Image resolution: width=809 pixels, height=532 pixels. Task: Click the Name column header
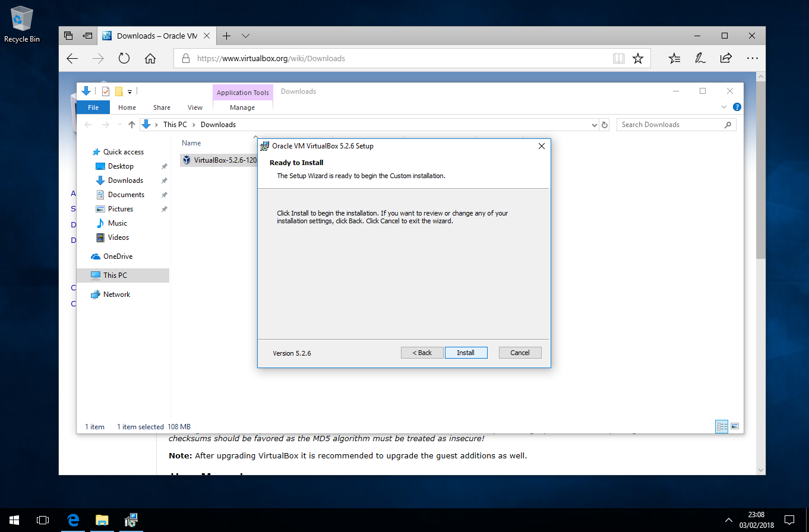click(191, 143)
